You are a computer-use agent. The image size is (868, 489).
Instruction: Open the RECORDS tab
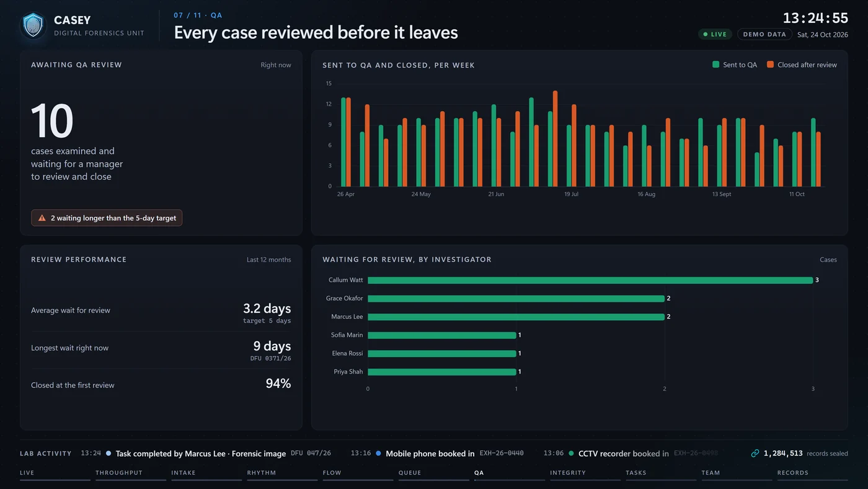812,473
